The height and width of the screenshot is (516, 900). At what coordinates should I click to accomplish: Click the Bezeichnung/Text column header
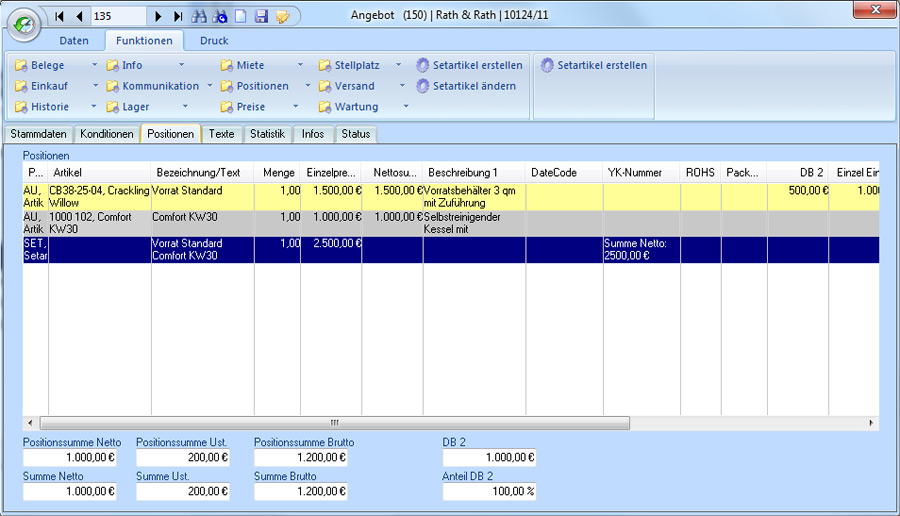tap(203, 173)
